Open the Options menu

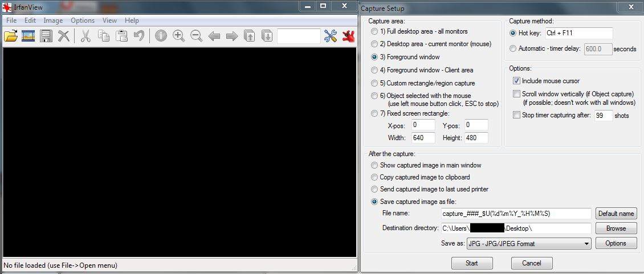tap(83, 20)
